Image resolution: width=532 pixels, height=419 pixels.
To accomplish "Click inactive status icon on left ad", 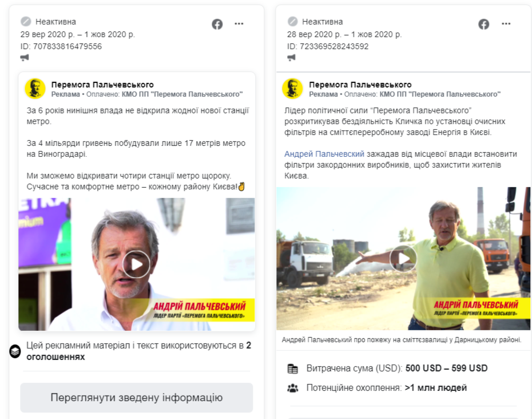I will 26,22.
